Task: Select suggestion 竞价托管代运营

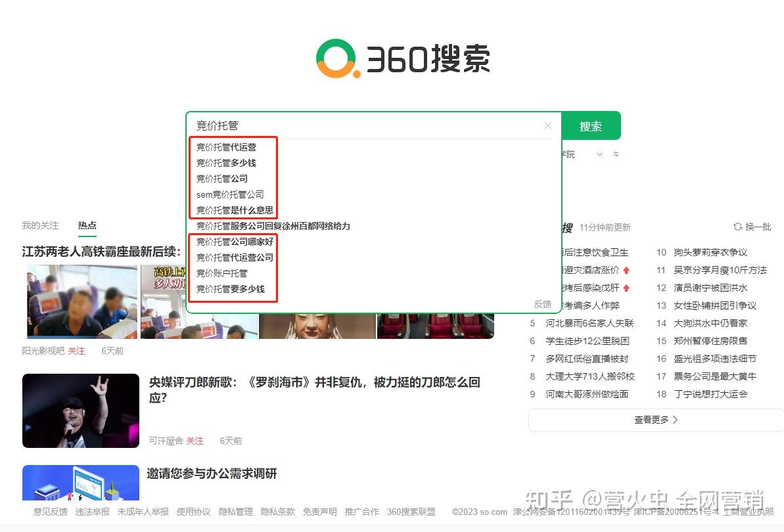Action: tap(226, 147)
